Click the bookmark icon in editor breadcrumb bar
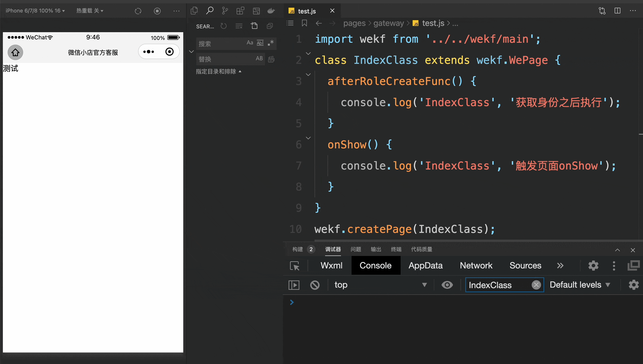The height and width of the screenshot is (364, 643). tap(304, 23)
